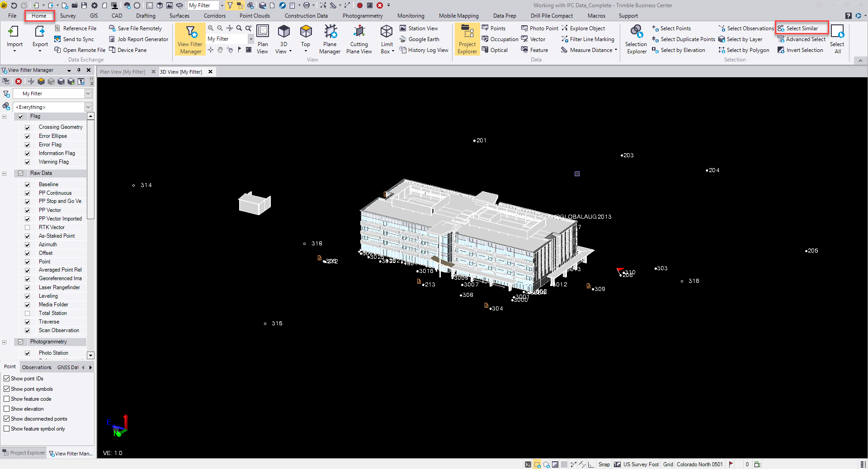Enable Show feature code
The height and width of the screenshot is (469, 868).
tap(6, 399)
